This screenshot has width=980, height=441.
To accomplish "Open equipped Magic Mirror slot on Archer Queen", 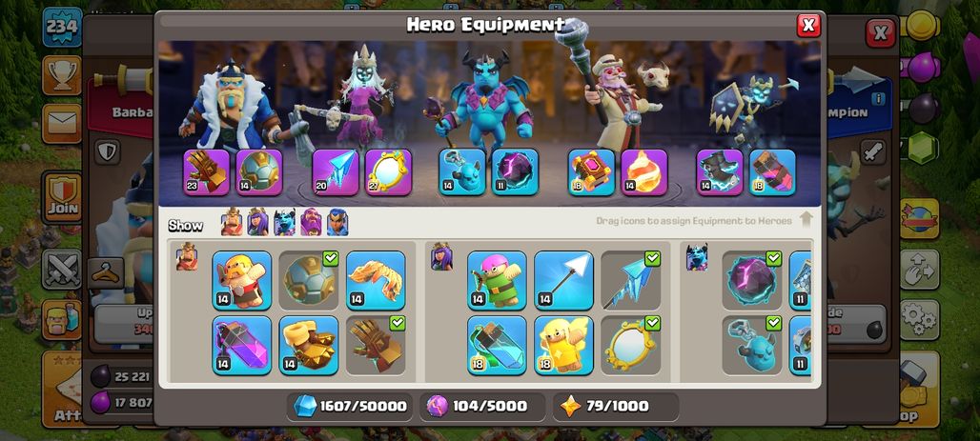I will click(388, 172).
